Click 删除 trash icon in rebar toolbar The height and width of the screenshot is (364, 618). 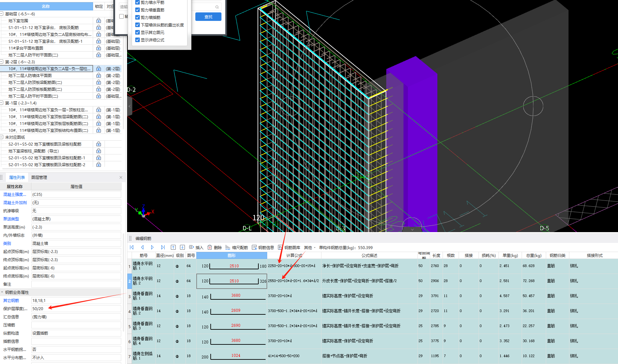tap(210, 247)
